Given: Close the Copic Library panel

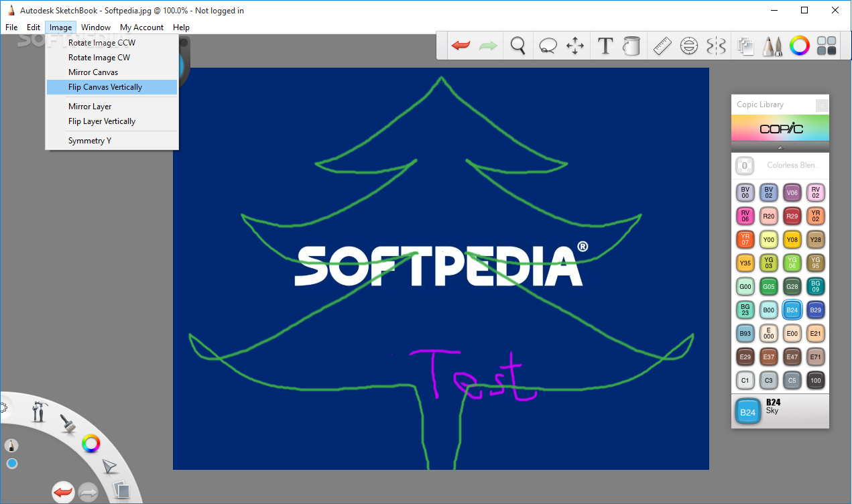Looking at the screenshot, I should 822,105.
